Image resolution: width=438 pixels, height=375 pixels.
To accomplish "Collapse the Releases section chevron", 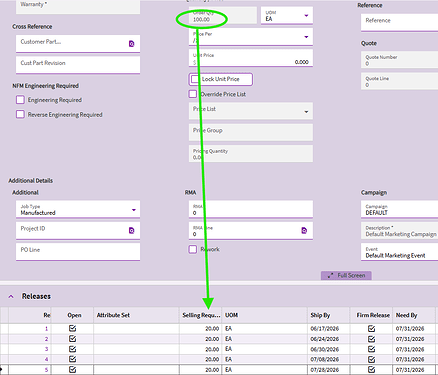I will (11, 296).
